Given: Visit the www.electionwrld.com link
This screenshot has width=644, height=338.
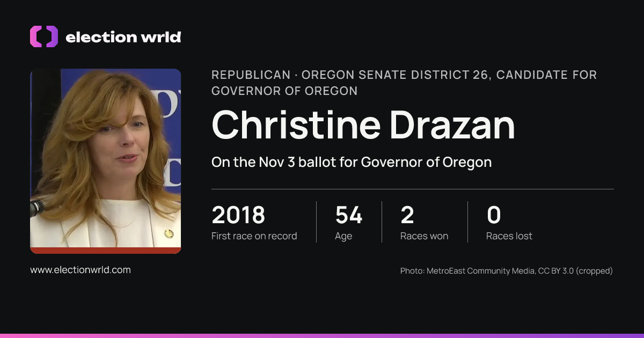Looking at the screenshot, I should pos(80,270).
